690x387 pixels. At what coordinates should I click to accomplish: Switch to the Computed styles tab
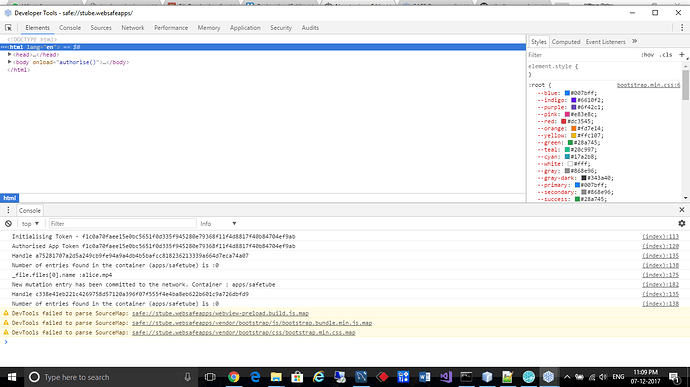point(566,42)
